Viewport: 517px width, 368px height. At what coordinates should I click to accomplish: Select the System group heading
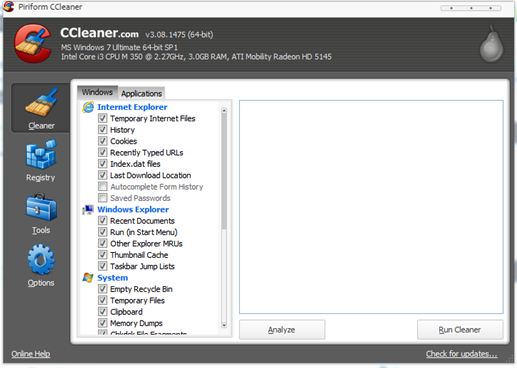click(x=113, y=278)
